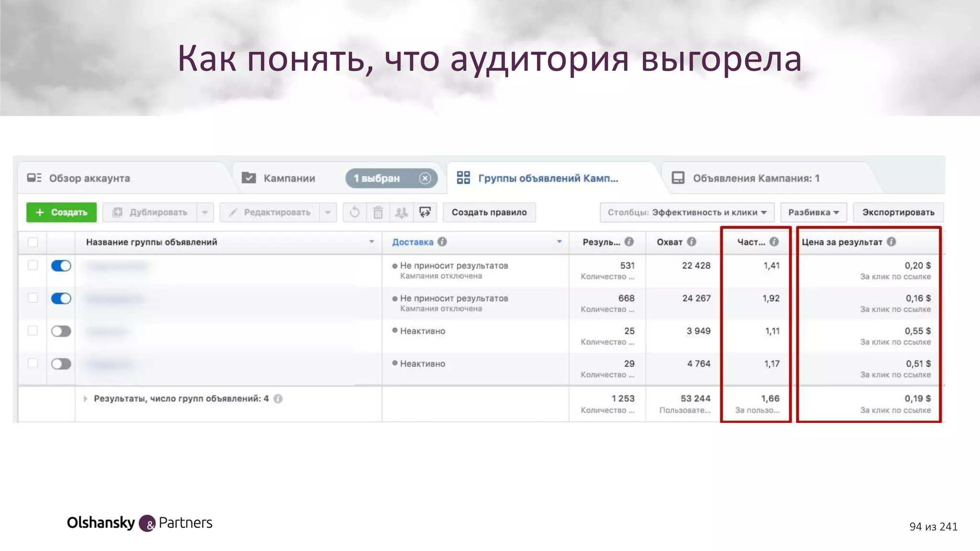Click info icon next to Част... column
Image resolution: width=980 pixels, height=551 pixels.
pos(774,242)
